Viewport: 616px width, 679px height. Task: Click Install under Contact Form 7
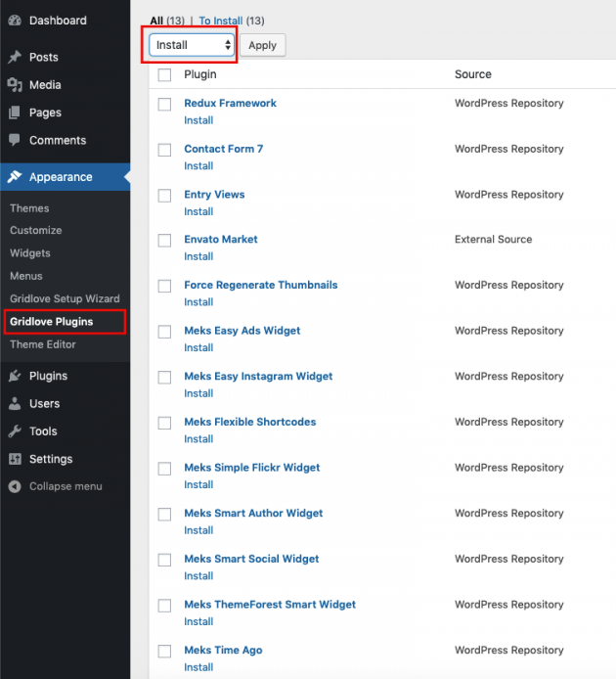(x=198, y=166)
